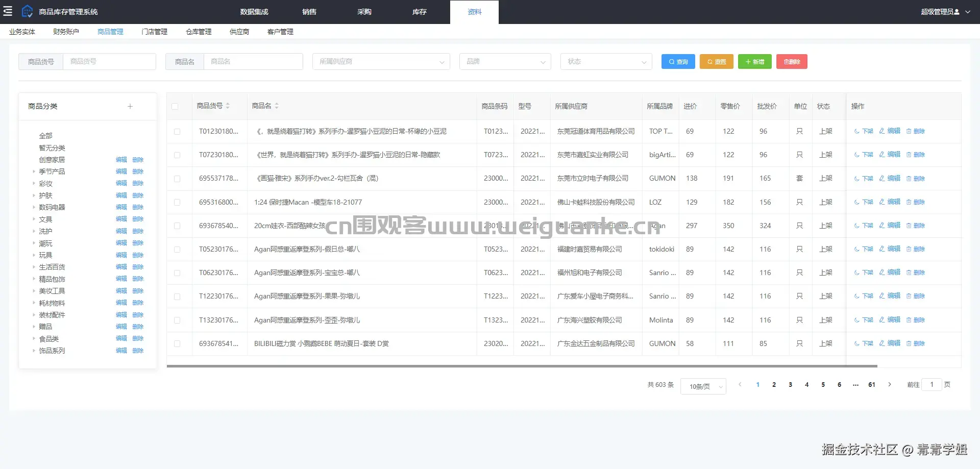Image resolution: width=980 pixels, height=469 pixels.
Task: Select the 全部 category in the tree
Action: click(x=46, y=136)
